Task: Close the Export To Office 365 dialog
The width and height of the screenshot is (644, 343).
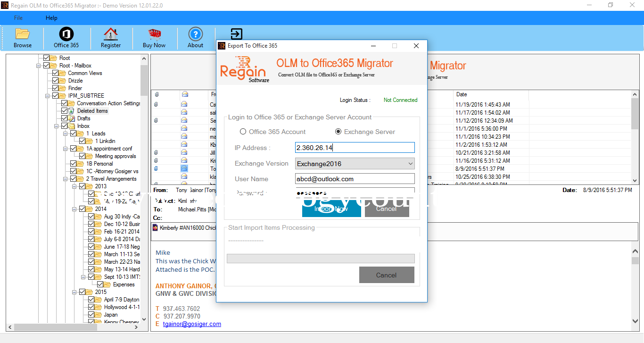Action: 416,46
